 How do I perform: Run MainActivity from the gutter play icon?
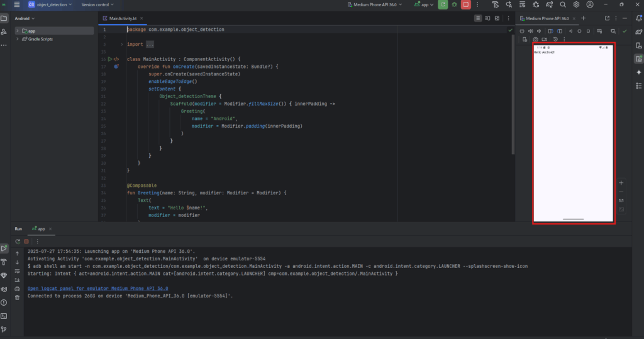coord(110,59)
